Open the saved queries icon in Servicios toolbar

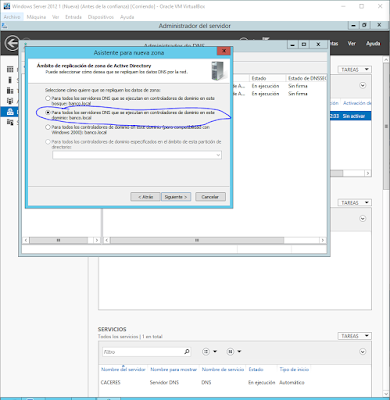230,352
